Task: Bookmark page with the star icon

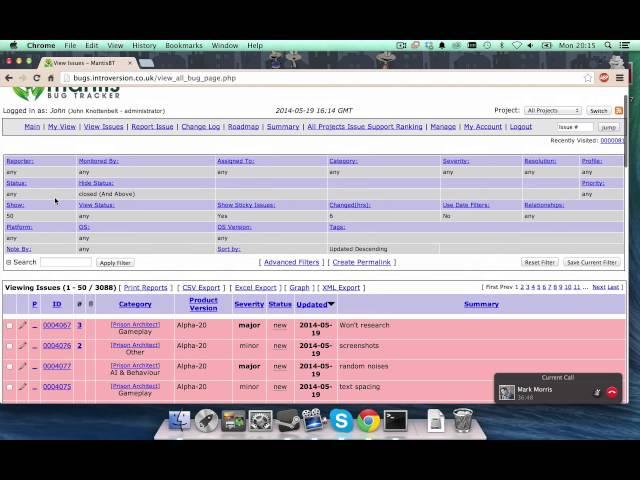Action: click(587, 78)
